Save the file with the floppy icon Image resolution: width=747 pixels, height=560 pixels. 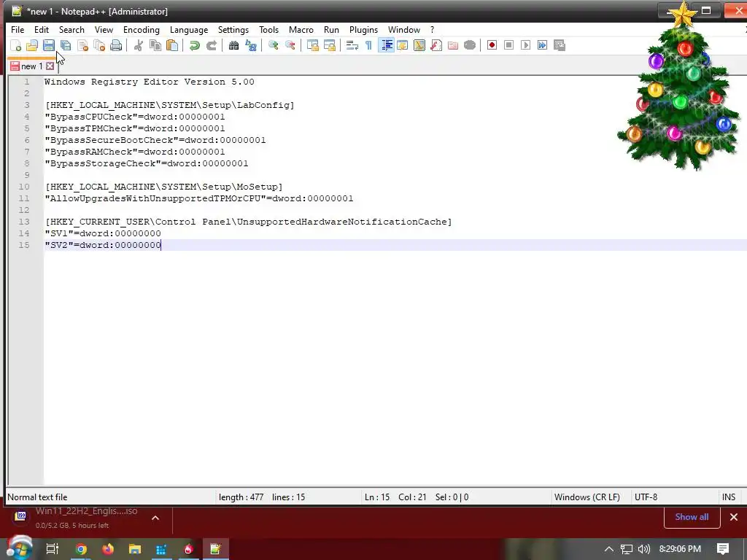(x=49, y=45)
